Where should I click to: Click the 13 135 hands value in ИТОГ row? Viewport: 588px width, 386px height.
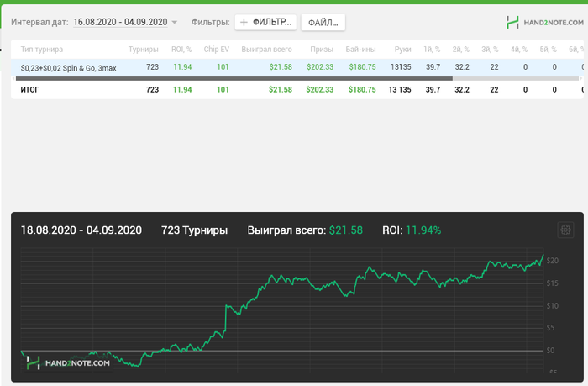[400, 90]
